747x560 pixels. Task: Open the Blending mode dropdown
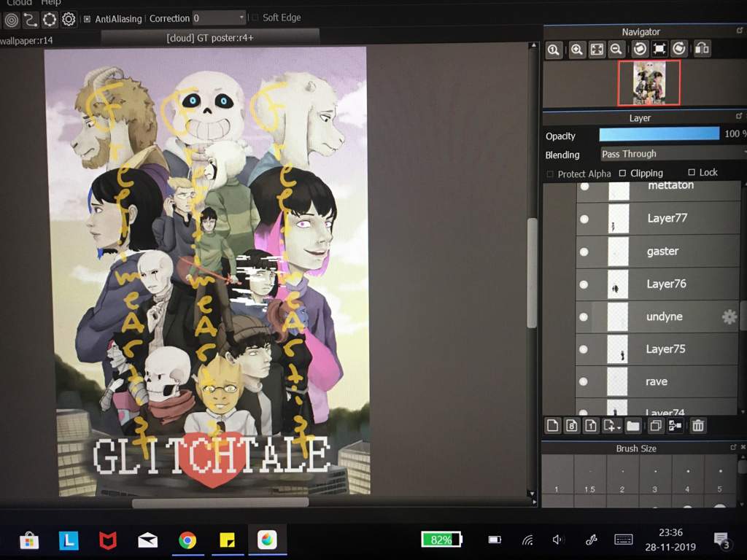(673, 154)
